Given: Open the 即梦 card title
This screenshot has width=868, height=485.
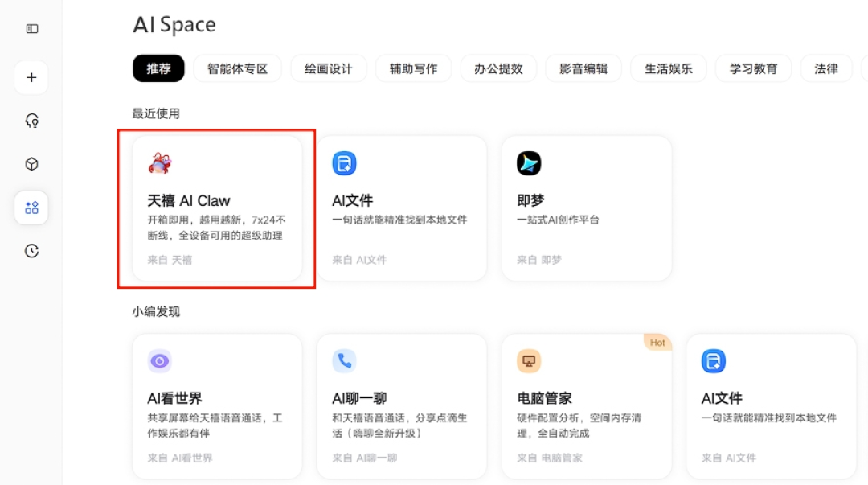Looking at the screenshot, I should pos(530,200).
